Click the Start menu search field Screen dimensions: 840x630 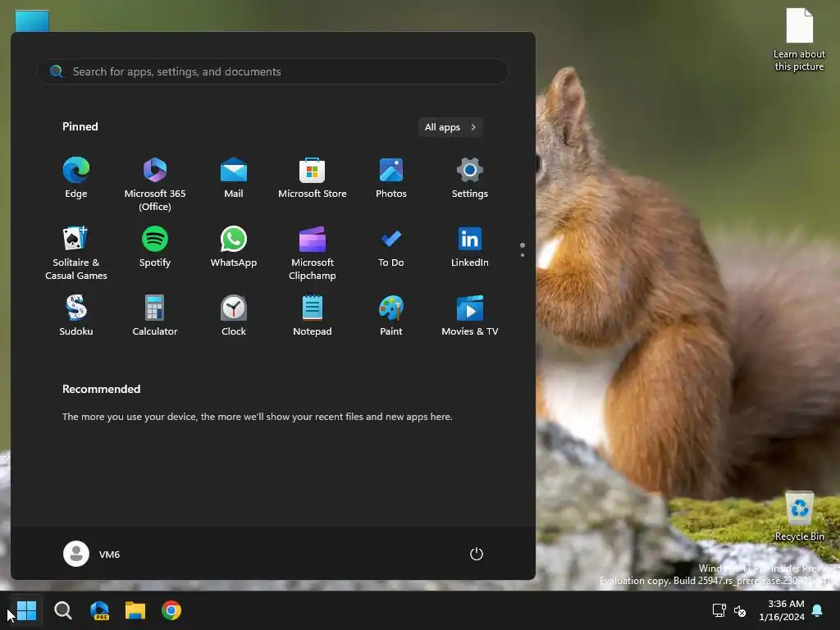click(x=273, y=71)
